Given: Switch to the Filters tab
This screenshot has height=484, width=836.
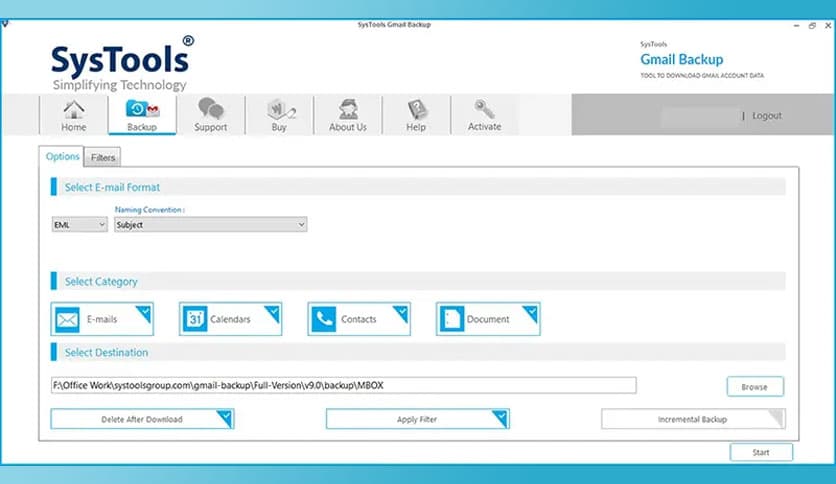Looking at the screenshot, I should pyautogui.click(x=102, y=157).
